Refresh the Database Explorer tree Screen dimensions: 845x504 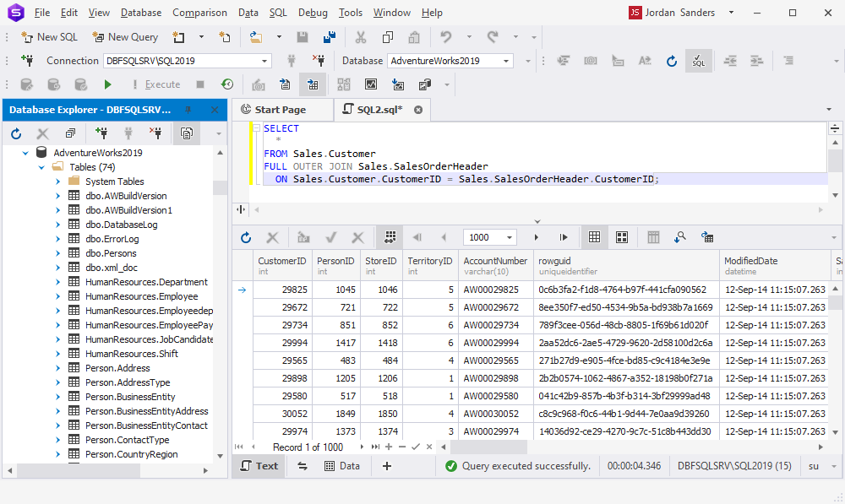point(16,133)
